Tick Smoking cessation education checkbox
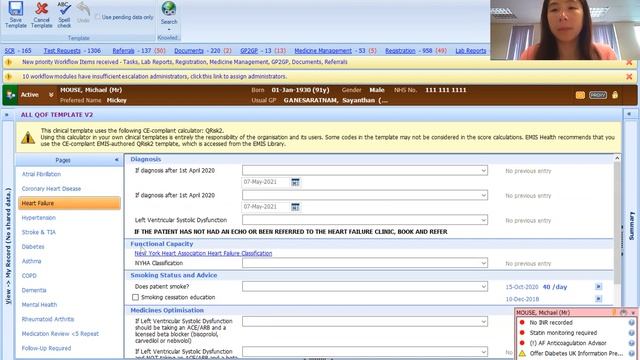The width and height of the screenshot is (640, 360). coord(136,298)
